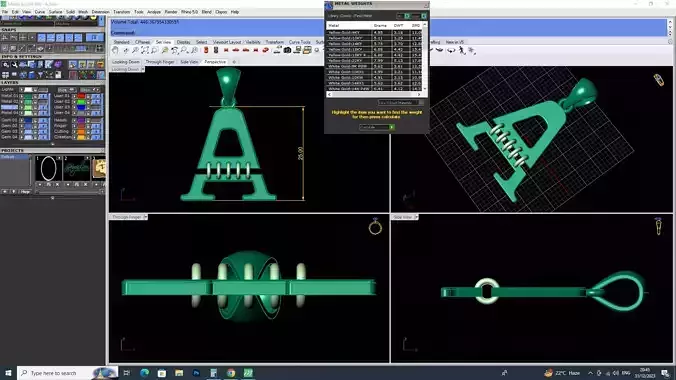Open the Analyze menu
Image resolution: width=676 pixels, height=380 pixels.
154,12
